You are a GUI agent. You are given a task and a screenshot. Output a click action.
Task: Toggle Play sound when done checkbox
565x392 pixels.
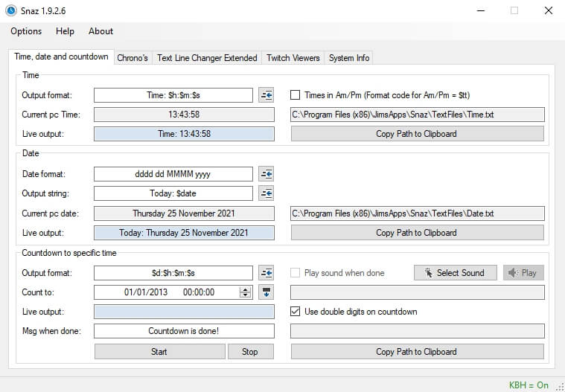coord(295,273)
